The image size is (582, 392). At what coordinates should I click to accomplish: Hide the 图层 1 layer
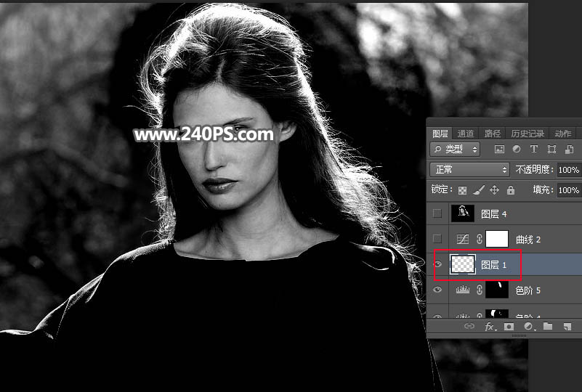pos(437,264)
